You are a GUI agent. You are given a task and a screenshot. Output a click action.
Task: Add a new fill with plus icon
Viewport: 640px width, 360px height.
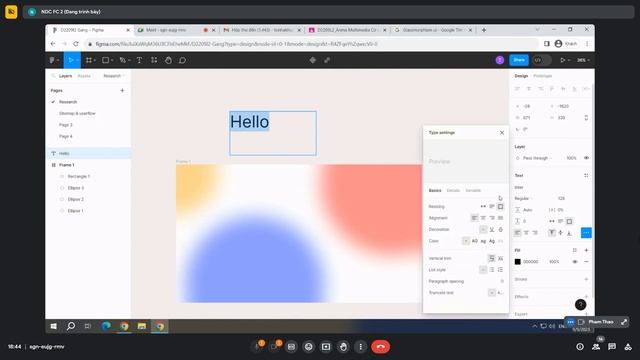(586, 250)
